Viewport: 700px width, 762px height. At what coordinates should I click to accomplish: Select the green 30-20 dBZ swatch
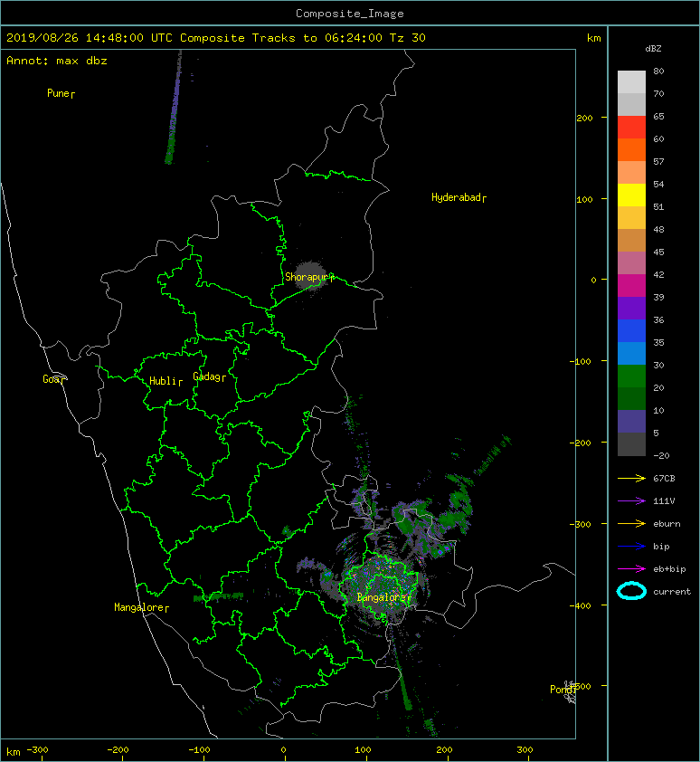(631, 376)
